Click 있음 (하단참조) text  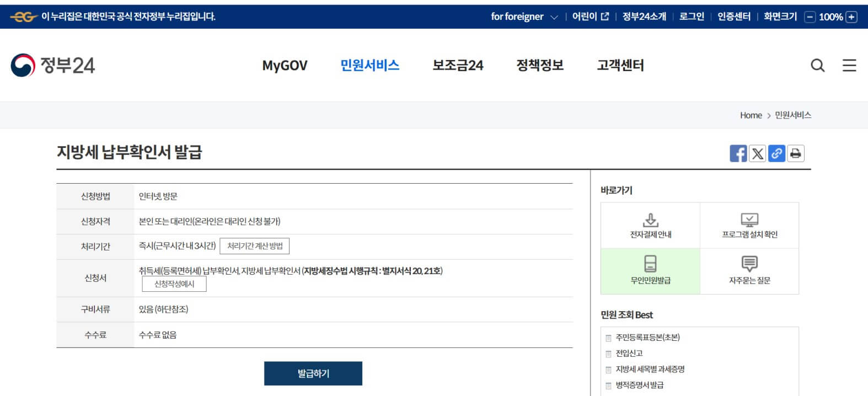163,309
